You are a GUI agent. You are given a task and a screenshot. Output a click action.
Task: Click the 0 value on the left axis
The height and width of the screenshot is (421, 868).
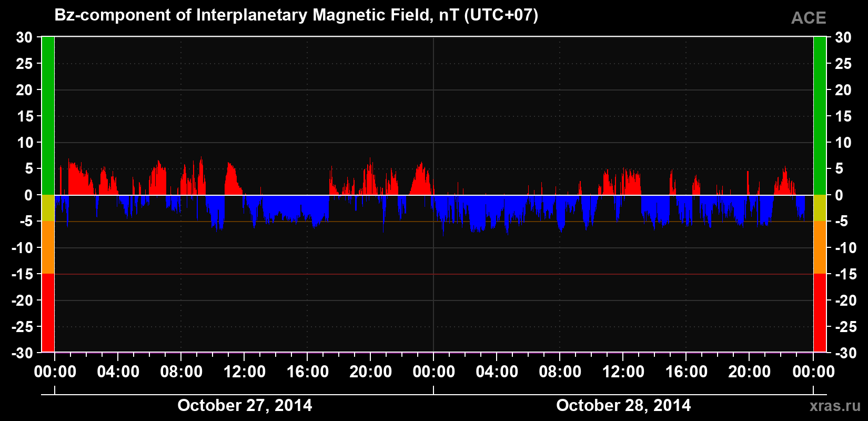28,195
